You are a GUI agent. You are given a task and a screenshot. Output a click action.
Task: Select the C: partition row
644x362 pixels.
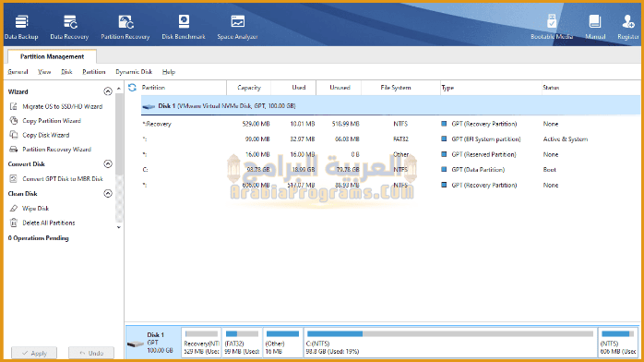point(390,170)
